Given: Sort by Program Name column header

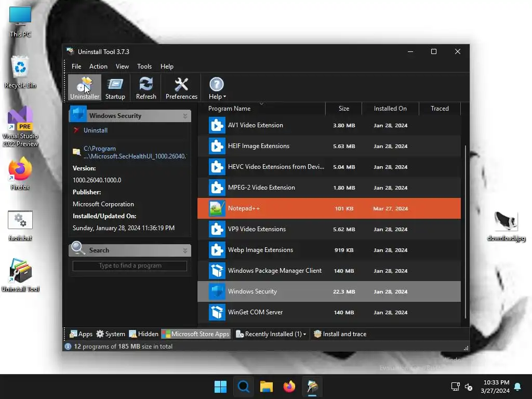Looking at the screenshot, I should (229, 109).
